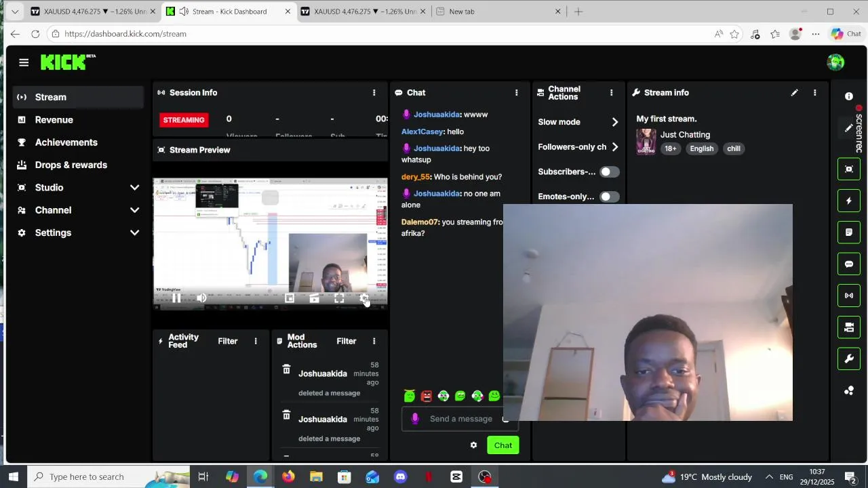868x488 pixels.
Task: Open the Channel Actions three-dot menu
Action: click(611, 93)
